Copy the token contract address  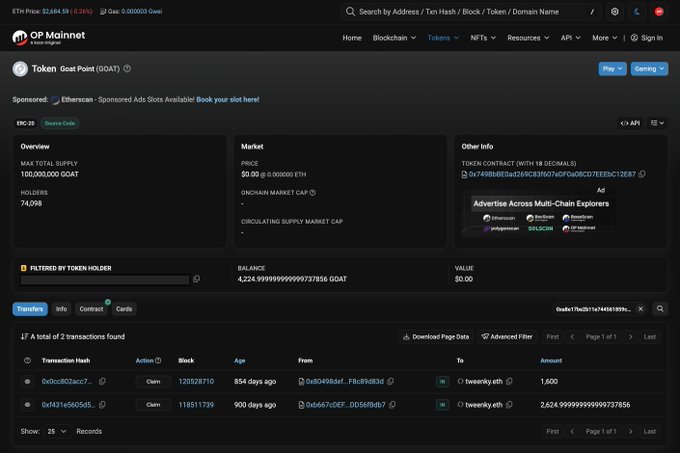(x=642, y=174)
